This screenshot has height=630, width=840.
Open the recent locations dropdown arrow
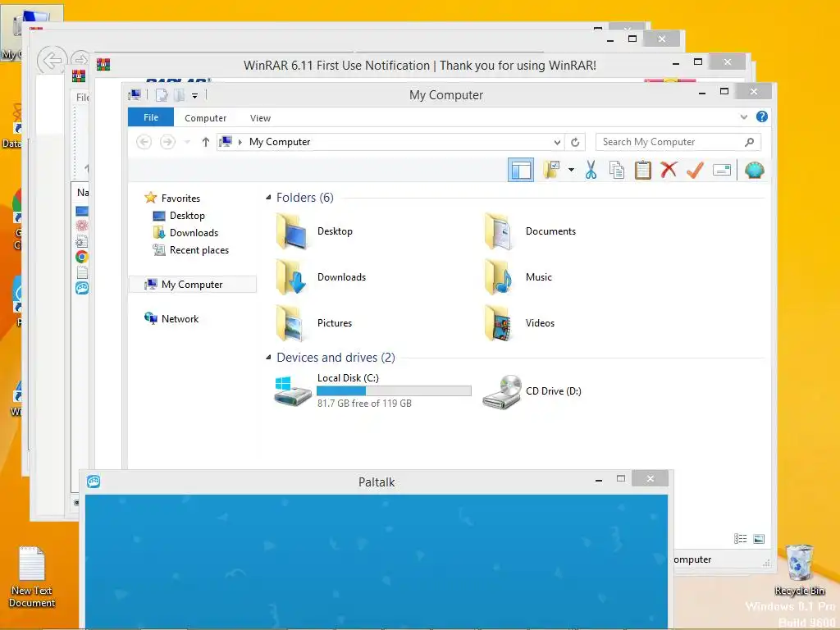(x=188, y=142)
